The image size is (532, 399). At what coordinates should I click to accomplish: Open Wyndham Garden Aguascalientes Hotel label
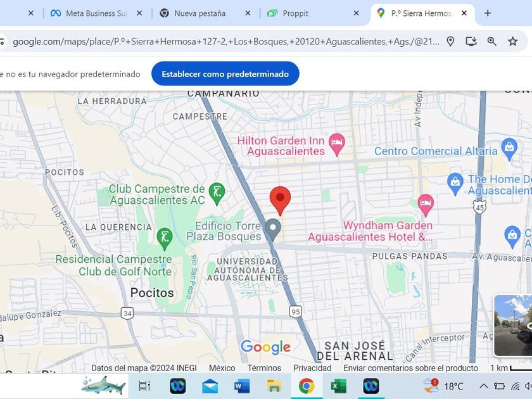point(370,231)
